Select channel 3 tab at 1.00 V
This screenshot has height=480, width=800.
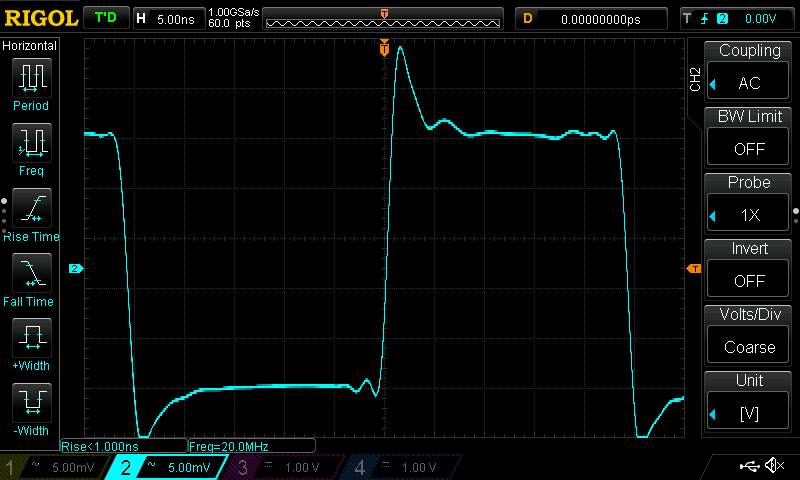click(285, 467)
